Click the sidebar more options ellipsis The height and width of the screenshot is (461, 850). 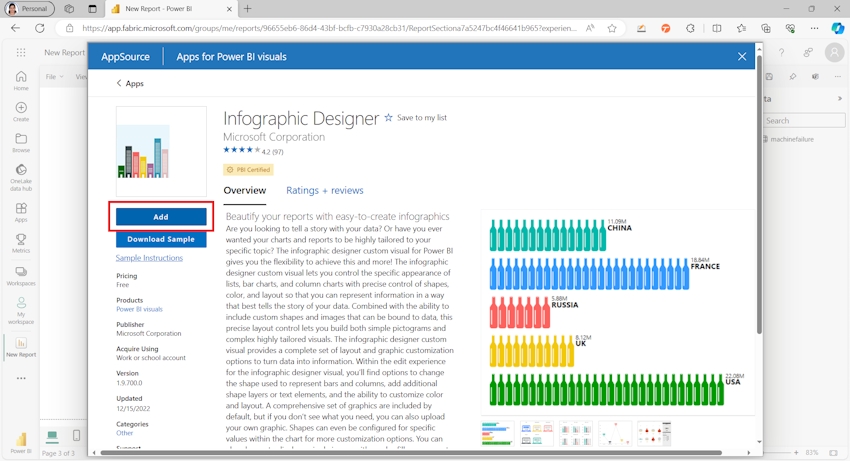tap(21, 378)
